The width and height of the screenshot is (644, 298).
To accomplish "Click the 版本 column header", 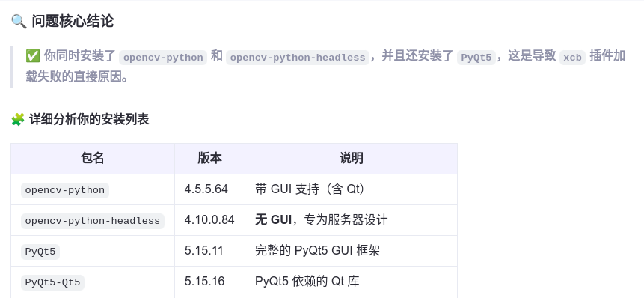I will click(x=210, y=159).
